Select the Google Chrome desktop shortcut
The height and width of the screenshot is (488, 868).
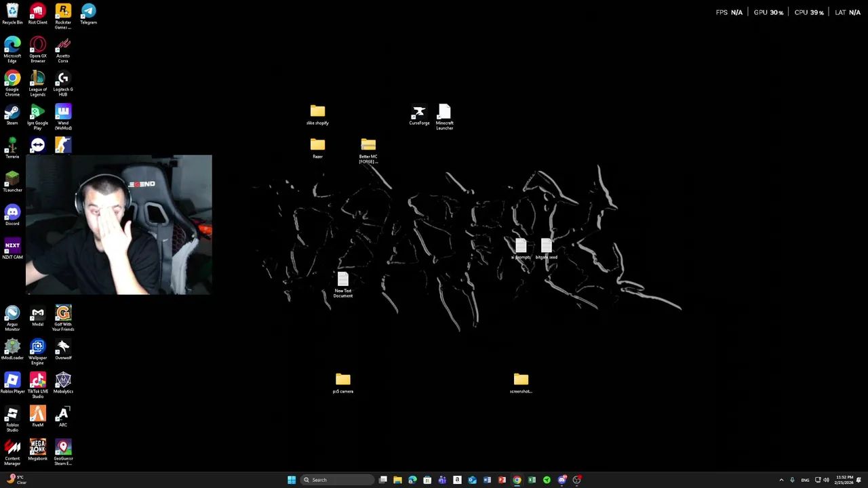coord(12,83)
